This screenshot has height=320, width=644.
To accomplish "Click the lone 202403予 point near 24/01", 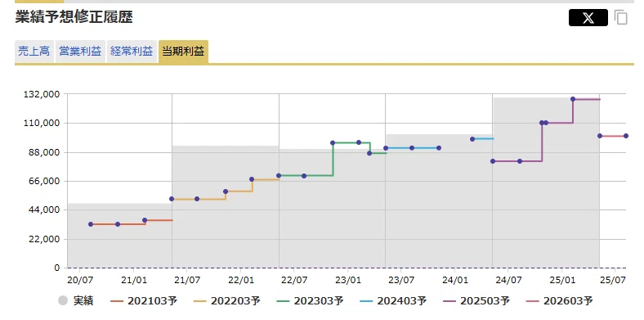I will point(472,139).
